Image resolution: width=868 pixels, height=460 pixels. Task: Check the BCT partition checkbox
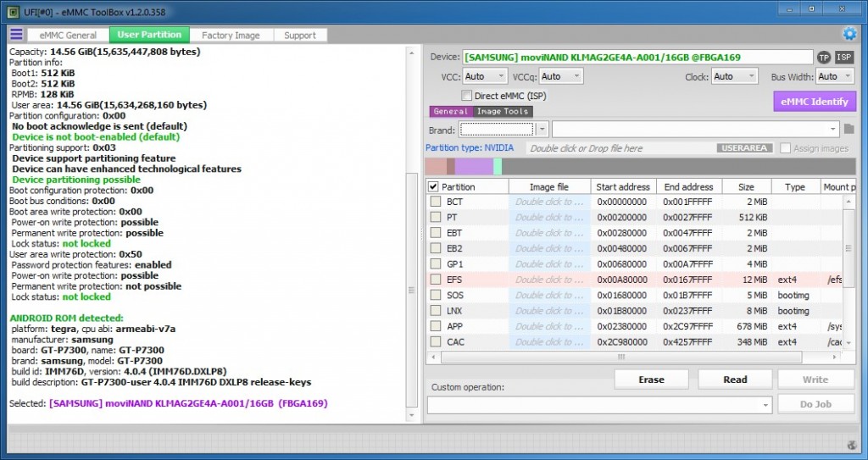[436, 202]
